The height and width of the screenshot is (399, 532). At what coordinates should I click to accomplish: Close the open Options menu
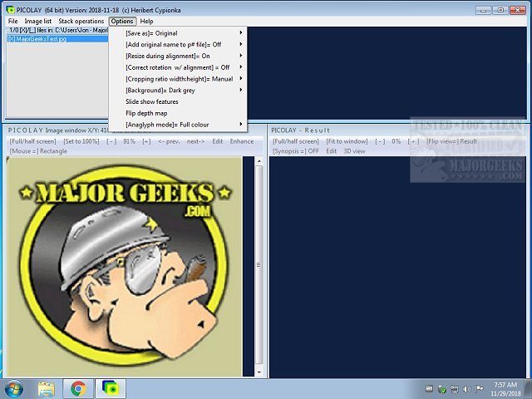122,21
